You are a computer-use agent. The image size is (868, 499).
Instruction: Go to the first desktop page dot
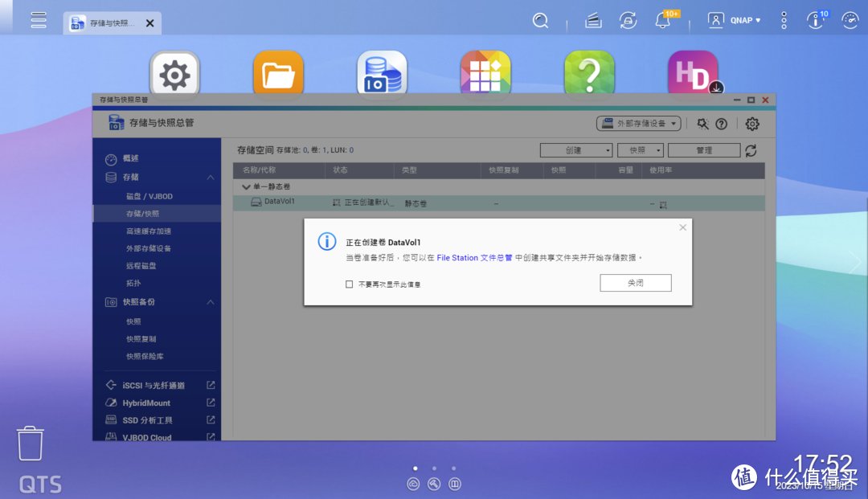(416, 468)
